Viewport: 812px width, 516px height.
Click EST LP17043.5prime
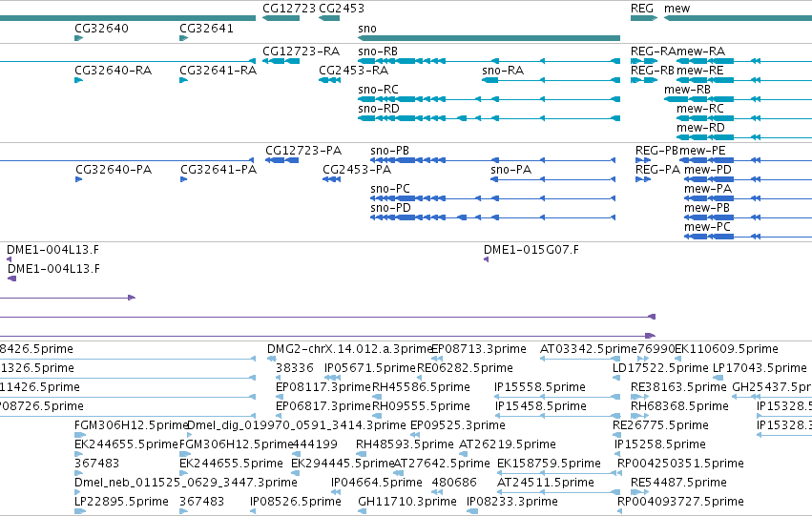(760, 368)
